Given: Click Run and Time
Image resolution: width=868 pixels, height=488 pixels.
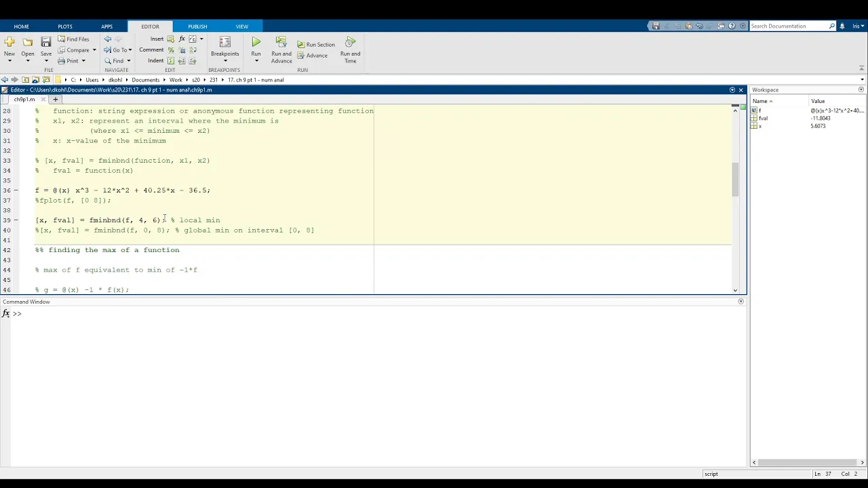Looking at the screenshot, I should coord(350,49).
